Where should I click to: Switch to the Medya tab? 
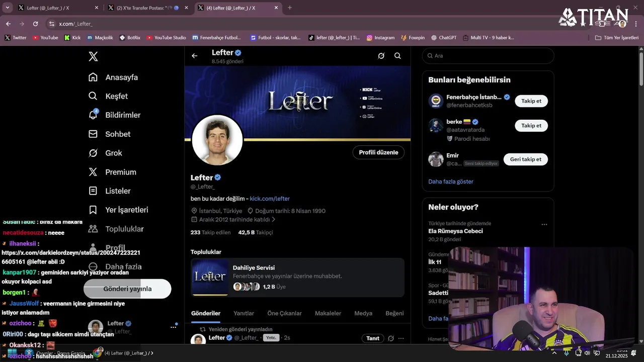tap(363, 313)
